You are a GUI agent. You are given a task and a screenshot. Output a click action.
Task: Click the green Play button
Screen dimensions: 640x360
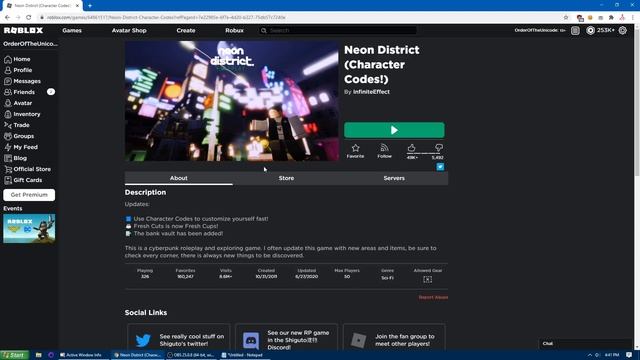click(x=394, y=130)
